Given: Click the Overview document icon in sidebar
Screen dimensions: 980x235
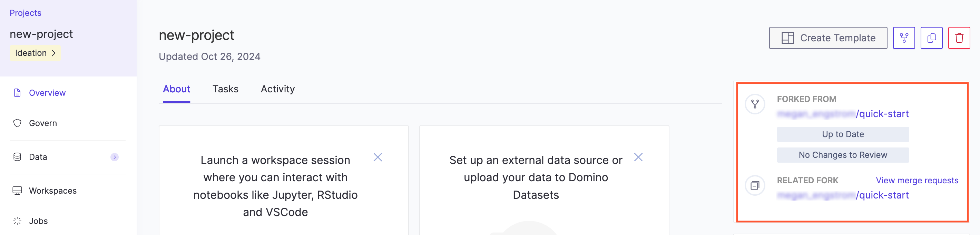Looking at the screenshot, I should (17, 93).
